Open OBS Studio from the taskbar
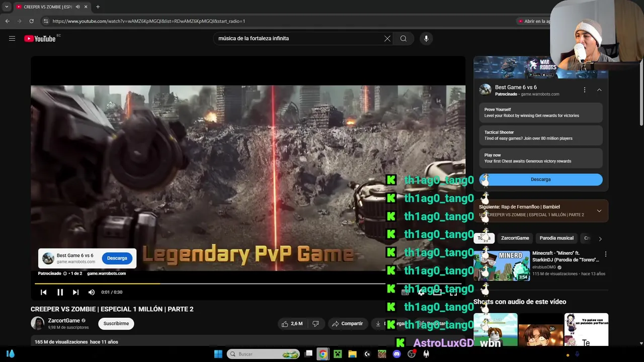This screenshot has width=644, height=362. 412,354
